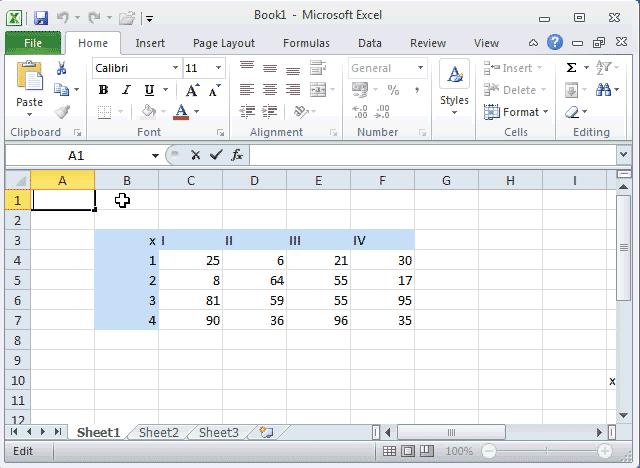Save the workbook from Quick Access Toolbar
This screenshot has width=640, height=468.
click(x=41, y=18)
